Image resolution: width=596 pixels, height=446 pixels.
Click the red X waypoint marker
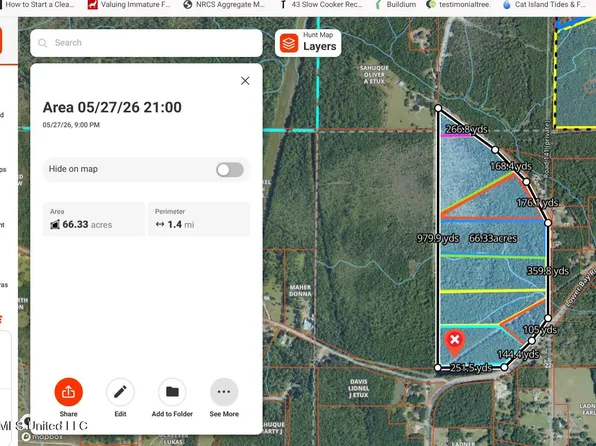click(455, 343)
